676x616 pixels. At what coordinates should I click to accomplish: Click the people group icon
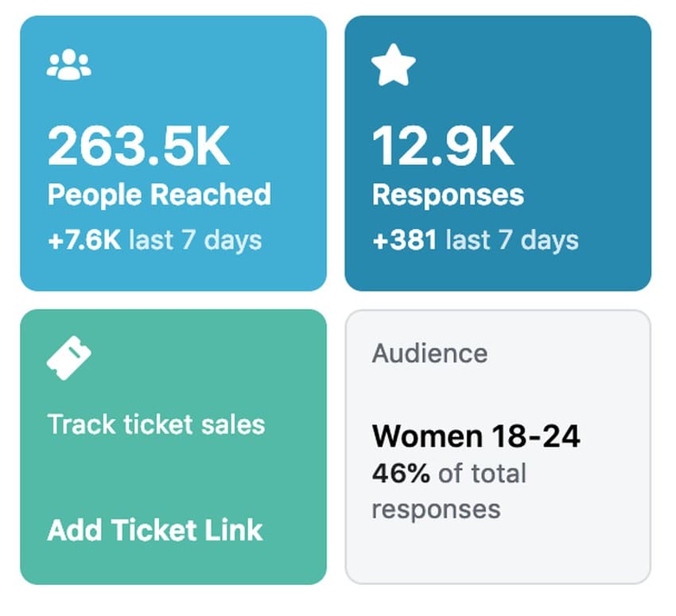point(68,65)
